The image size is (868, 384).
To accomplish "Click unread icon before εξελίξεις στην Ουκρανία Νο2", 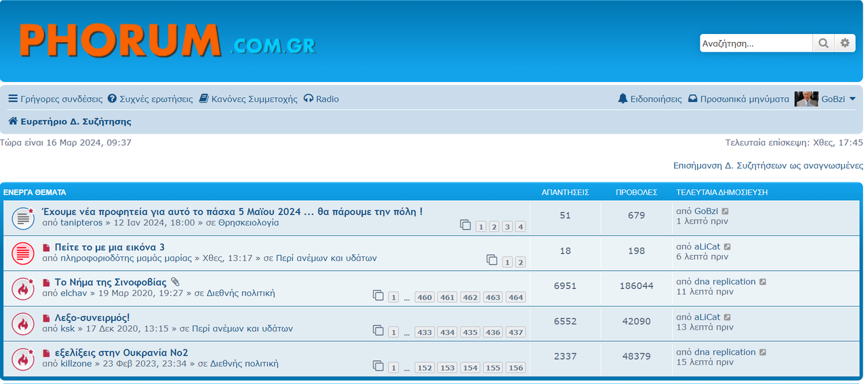I will point(46,353).
